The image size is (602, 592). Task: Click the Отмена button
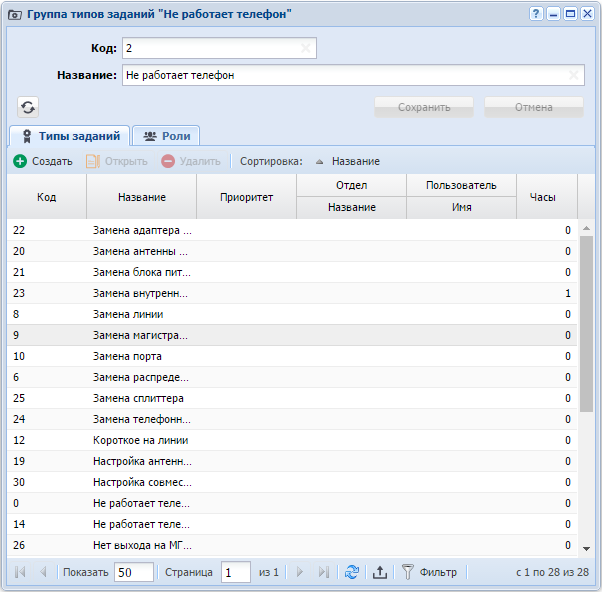tap(534, 107)
